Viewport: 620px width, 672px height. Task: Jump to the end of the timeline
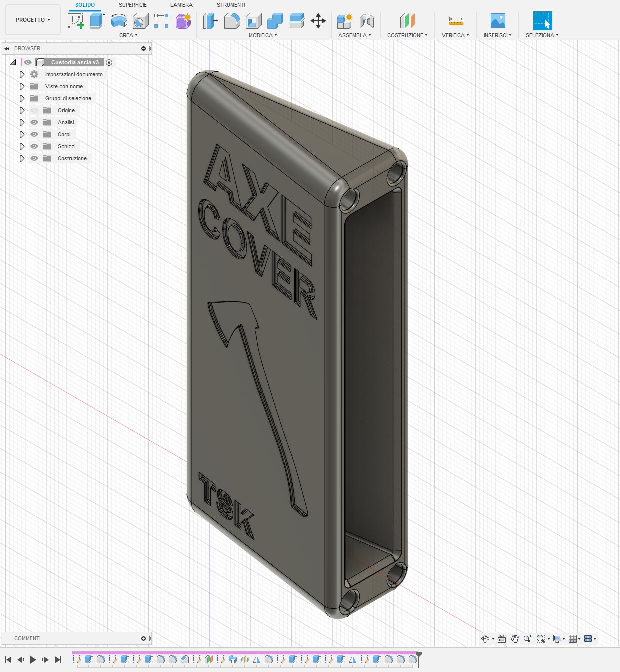click(58, 660)
